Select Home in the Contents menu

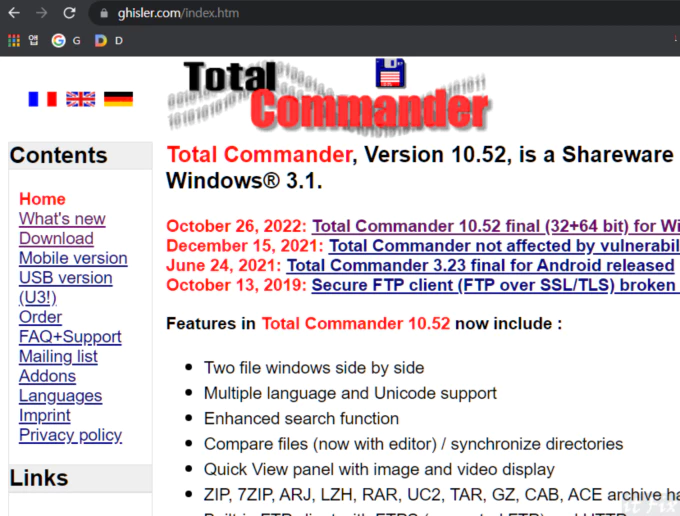[x=42, y=199]
